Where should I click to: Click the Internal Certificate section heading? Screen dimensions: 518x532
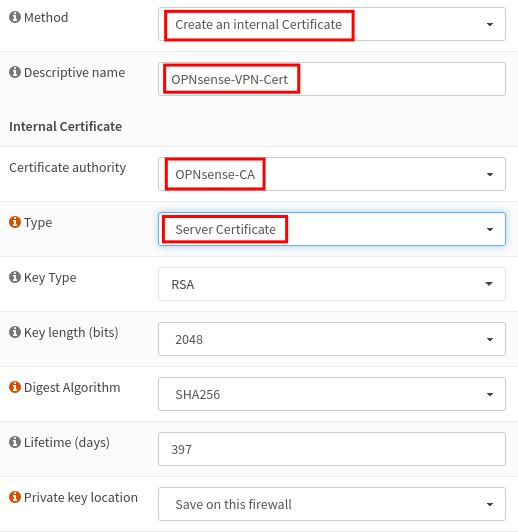click(65, 127)
